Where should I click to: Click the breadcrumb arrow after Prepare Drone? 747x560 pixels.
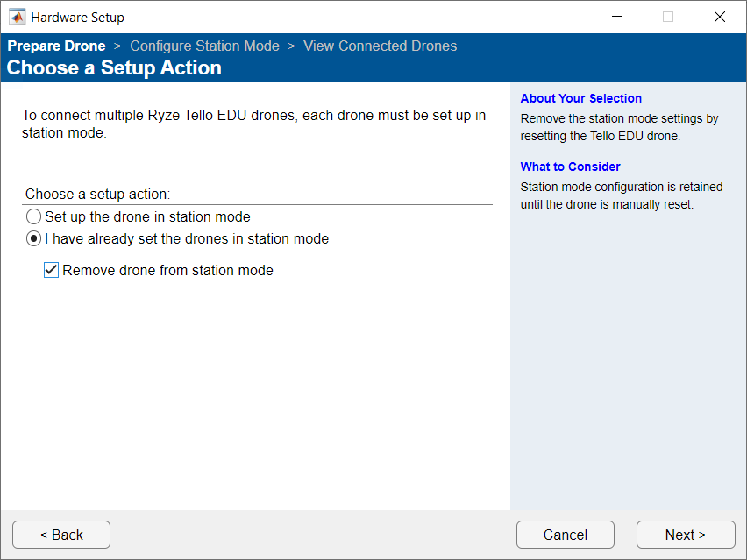(x=118, y=46)
